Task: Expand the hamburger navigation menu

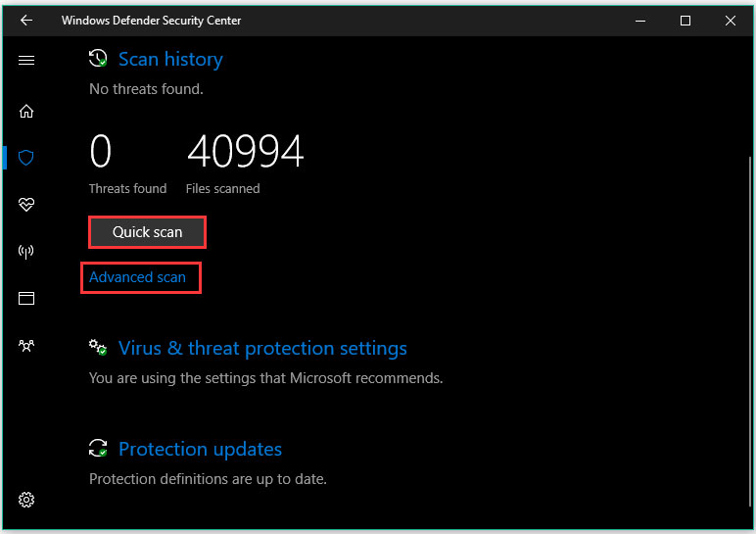Action: [26, 61]
